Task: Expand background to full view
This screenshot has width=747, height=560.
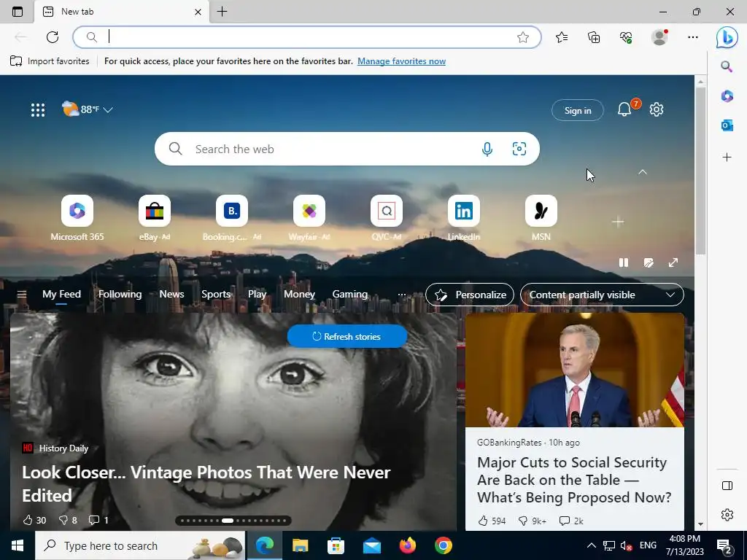Action: (673, 262)
